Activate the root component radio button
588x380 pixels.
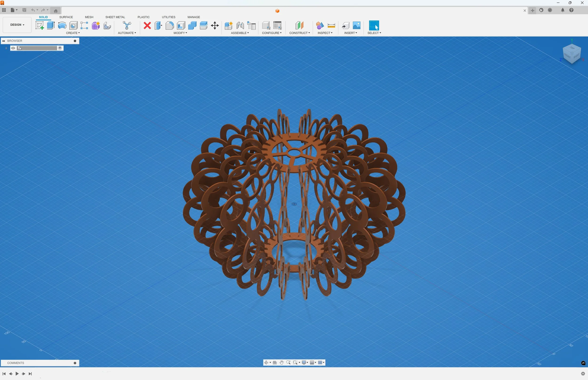(60, 48)
